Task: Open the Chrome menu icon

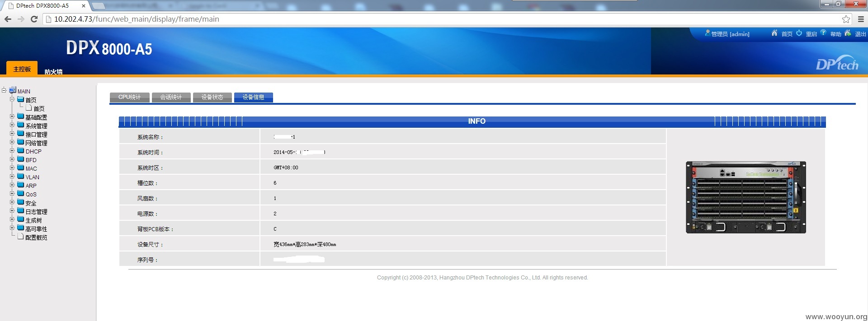Action: pyautogui.click(x=861, y=19)
